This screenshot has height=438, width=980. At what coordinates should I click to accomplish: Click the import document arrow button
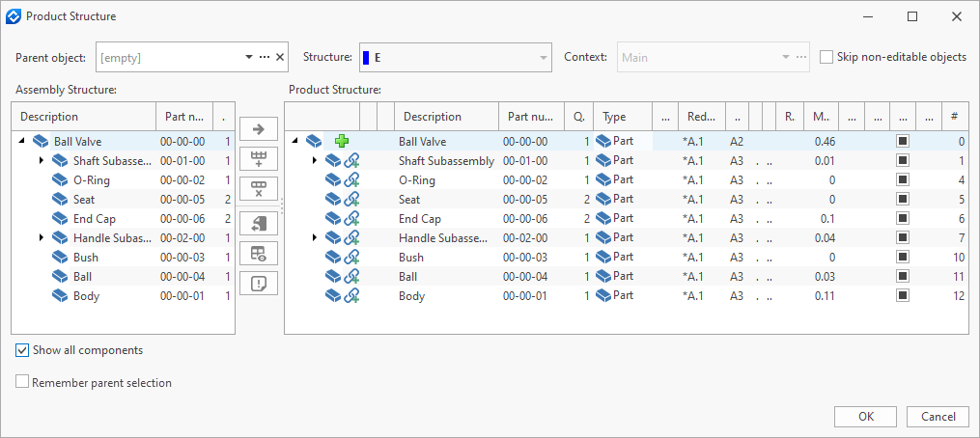point(258,223)
